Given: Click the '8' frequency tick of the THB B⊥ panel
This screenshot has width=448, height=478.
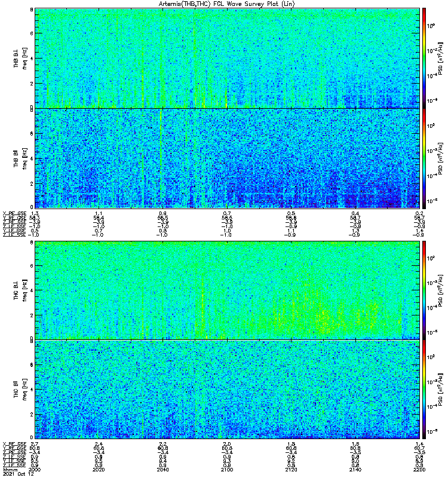Looking at the screenshot, I should point(32,10).
